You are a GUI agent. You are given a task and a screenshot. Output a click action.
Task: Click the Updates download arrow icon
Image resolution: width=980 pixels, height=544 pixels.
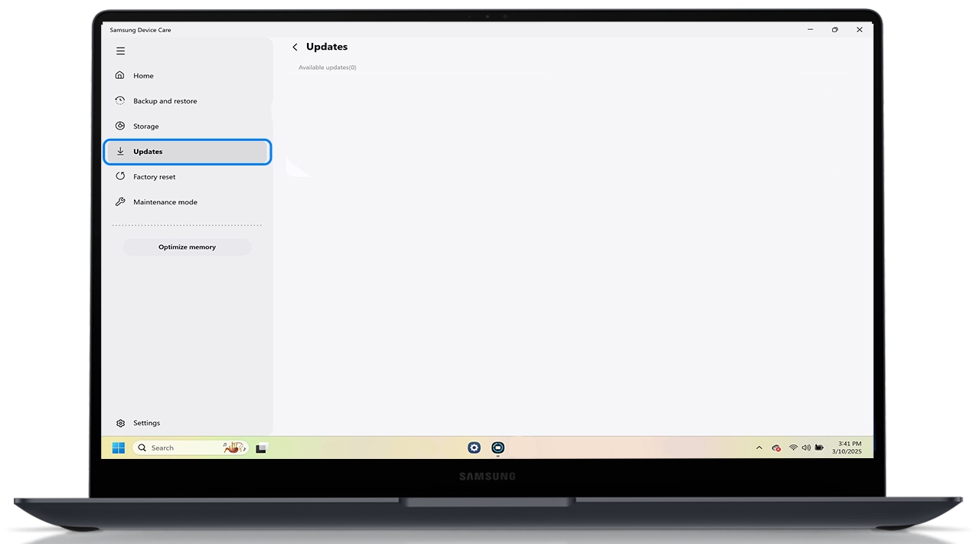pos(120,151)
